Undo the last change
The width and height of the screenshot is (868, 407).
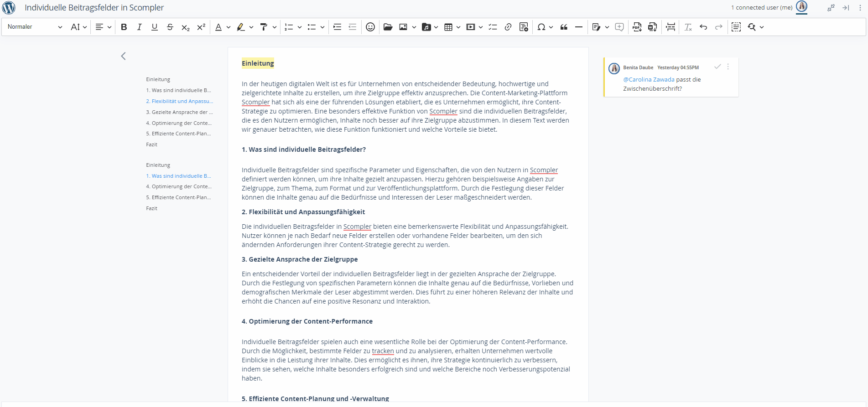pos(703,27)
